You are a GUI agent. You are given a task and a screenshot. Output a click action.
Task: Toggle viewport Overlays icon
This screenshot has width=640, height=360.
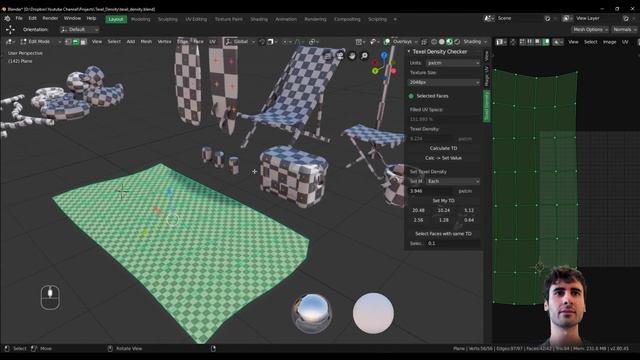click(x=387, y=42)
